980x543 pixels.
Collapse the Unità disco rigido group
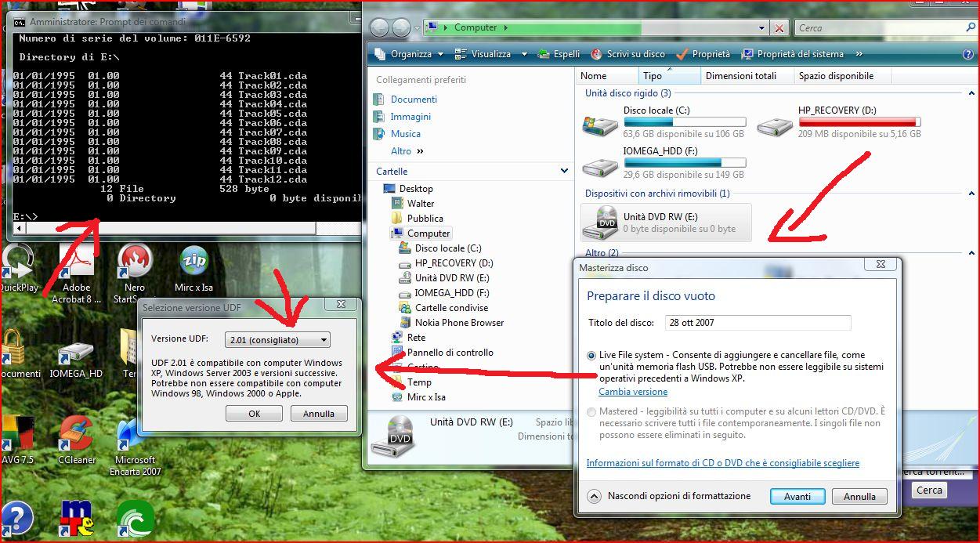[x=972, y=93]
